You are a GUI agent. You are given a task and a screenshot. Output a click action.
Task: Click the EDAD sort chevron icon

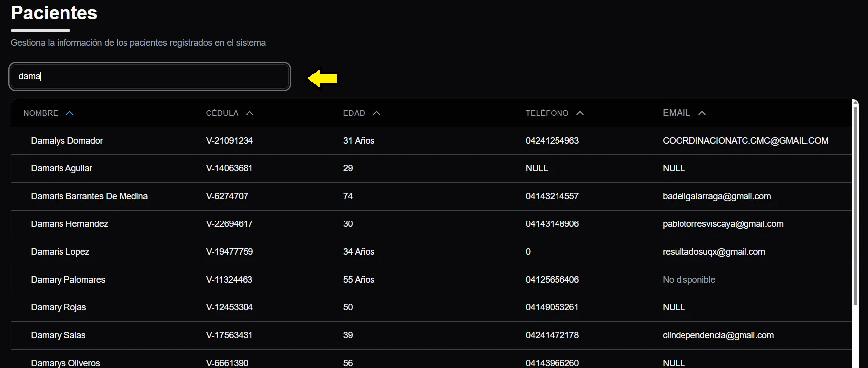point(377,113)
